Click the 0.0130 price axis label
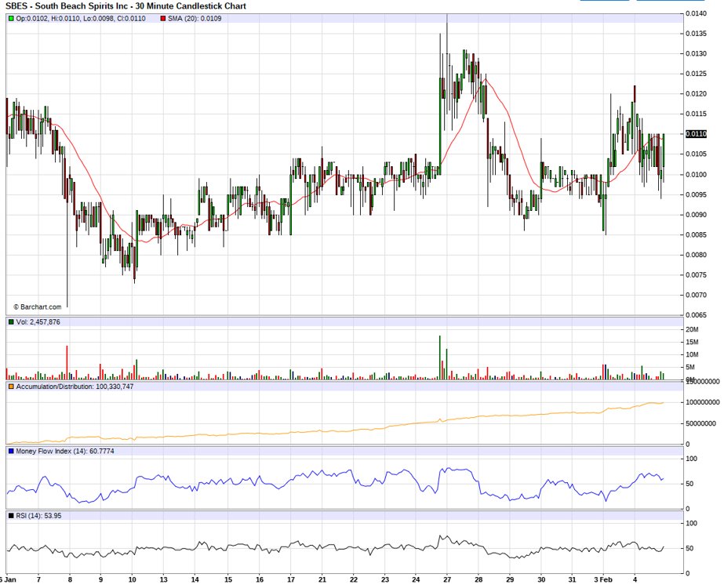Viewport: 724px width, 588px height. click(696, 53)
